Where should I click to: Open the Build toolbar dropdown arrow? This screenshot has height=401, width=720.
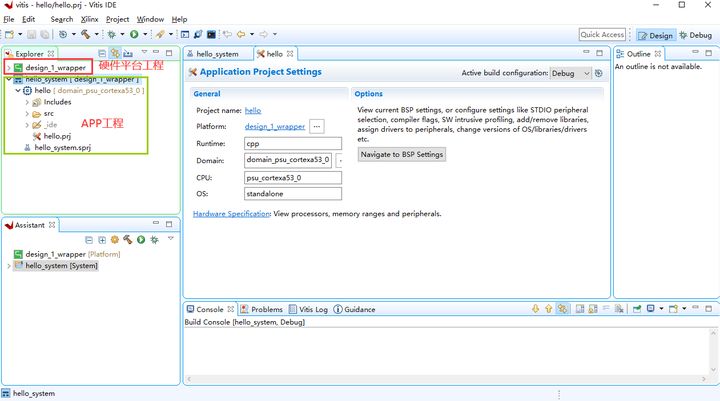pyautogui.click(x=96, y=34)
